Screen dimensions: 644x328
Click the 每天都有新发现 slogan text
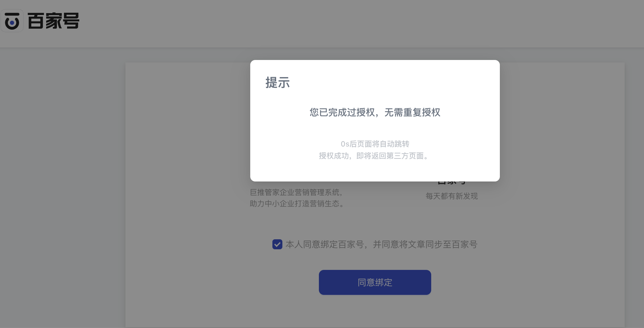pos(451,196)
